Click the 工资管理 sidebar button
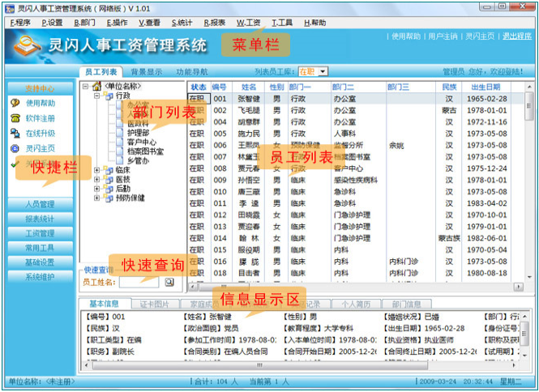Screen dimensions: 539x392 tap(40, 233)
